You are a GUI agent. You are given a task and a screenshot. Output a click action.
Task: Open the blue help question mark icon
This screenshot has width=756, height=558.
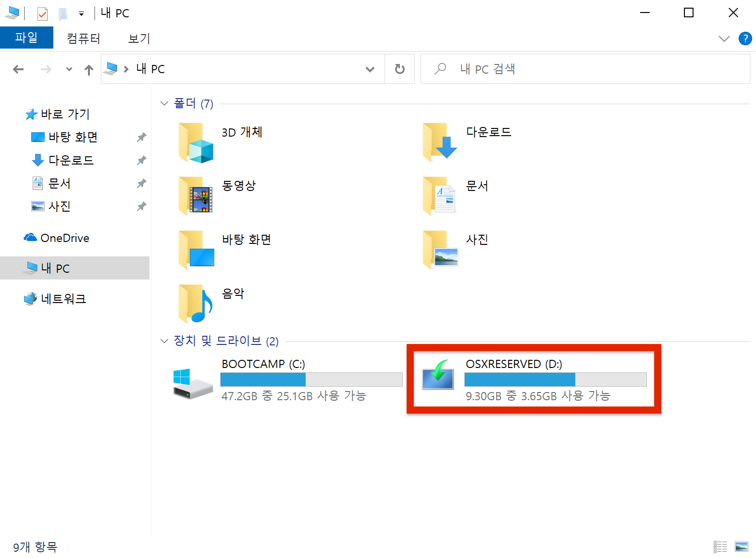point(745,38)
